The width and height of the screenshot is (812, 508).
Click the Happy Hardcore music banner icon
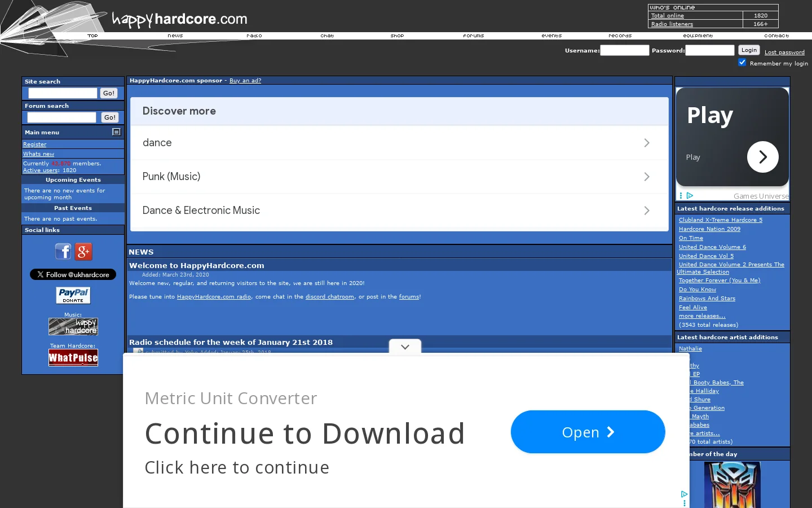[73, 327]
